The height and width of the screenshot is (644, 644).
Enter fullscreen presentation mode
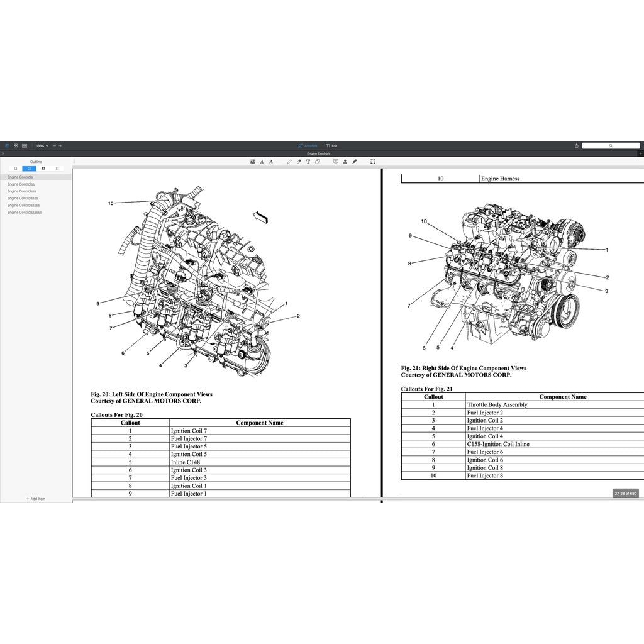click(x=372, y=162)
